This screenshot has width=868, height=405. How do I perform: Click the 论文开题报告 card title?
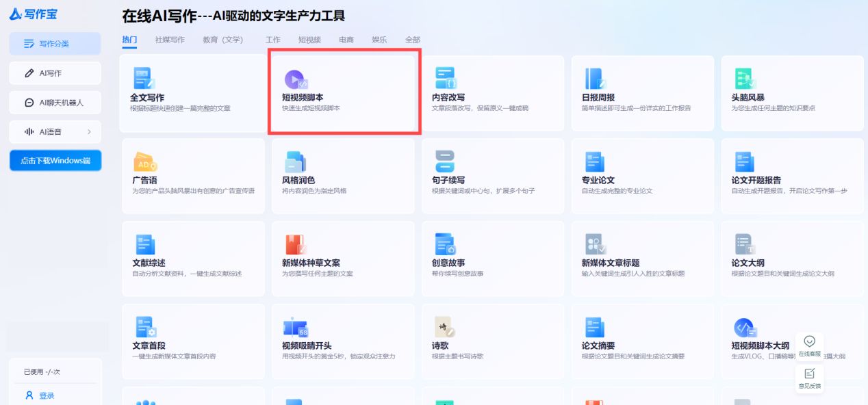[x=756, y=181]
